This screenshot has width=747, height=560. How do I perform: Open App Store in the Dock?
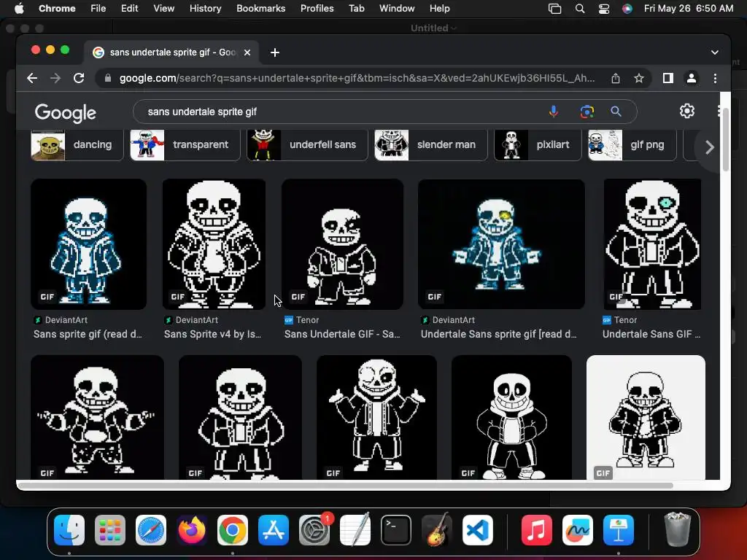274,530
